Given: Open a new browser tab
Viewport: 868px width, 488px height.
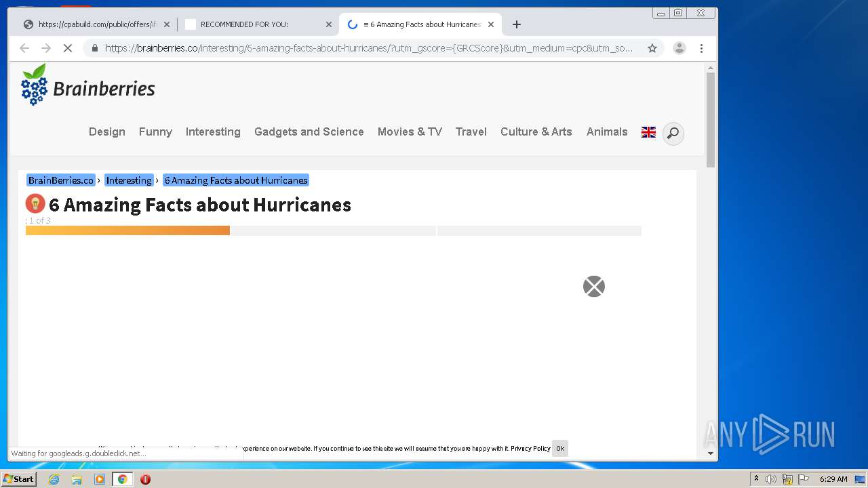Looking at the screenshot, I should [x=517, y=24].
